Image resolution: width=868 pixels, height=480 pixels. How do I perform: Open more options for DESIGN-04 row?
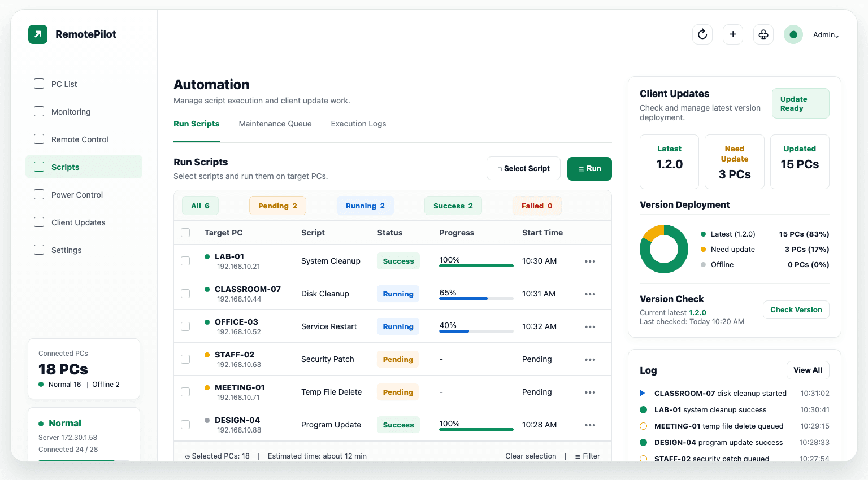590,425
